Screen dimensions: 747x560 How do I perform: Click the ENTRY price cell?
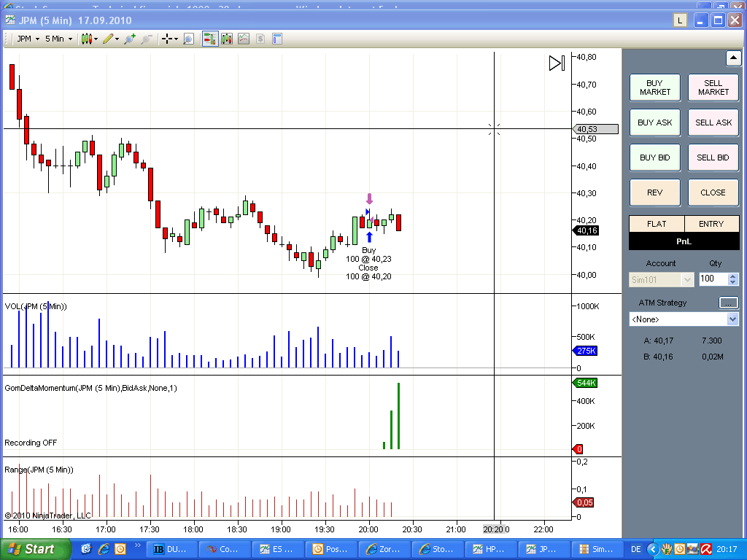[711, 224]
